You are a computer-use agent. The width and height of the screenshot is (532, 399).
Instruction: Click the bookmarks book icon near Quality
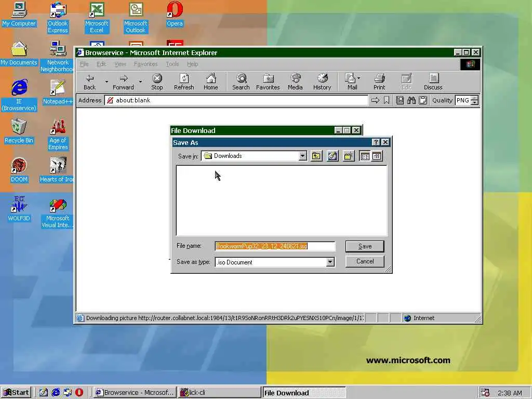click(x=400, y=100)
